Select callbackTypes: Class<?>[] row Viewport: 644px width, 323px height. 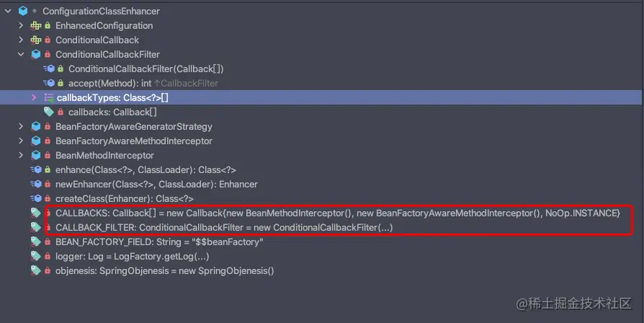click(x=321, y=97)
